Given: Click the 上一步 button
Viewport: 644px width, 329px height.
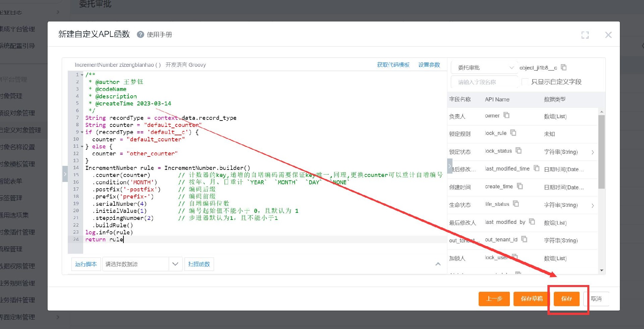Looking at the screenshot, I should pyautogui.click(x=494, y=299).
